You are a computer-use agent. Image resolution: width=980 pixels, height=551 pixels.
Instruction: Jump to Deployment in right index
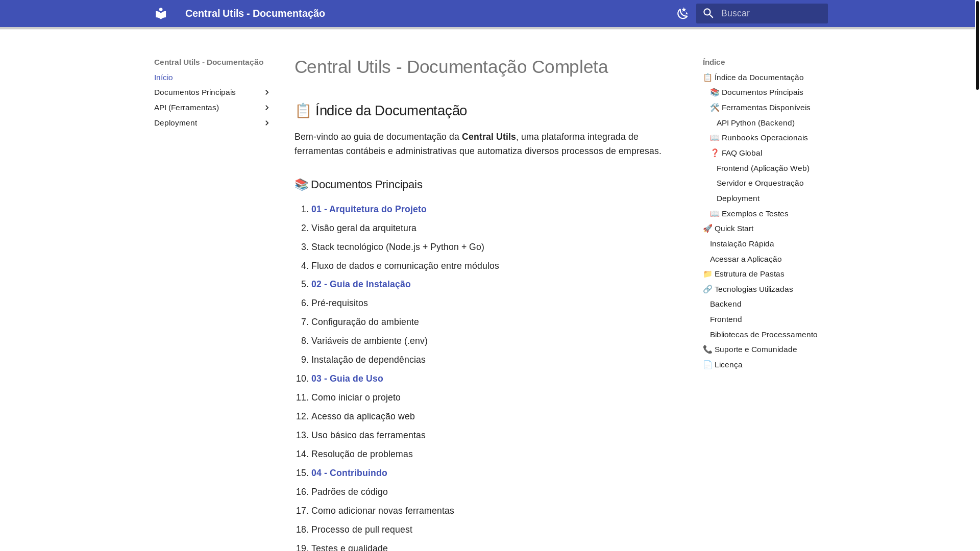coord(738,198)
